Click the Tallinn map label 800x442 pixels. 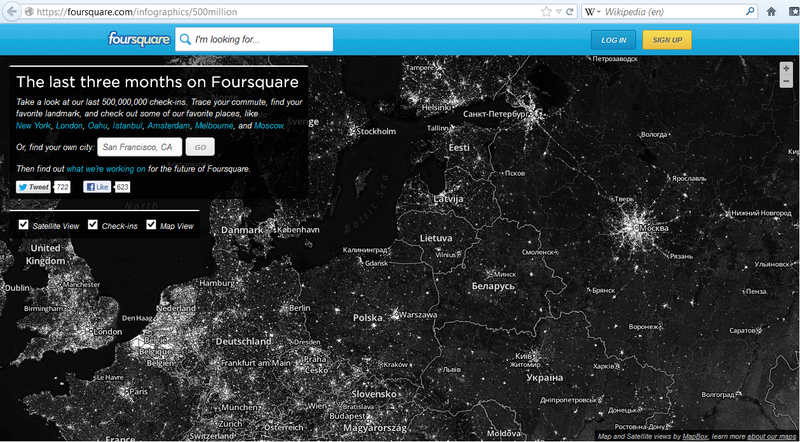437,128
